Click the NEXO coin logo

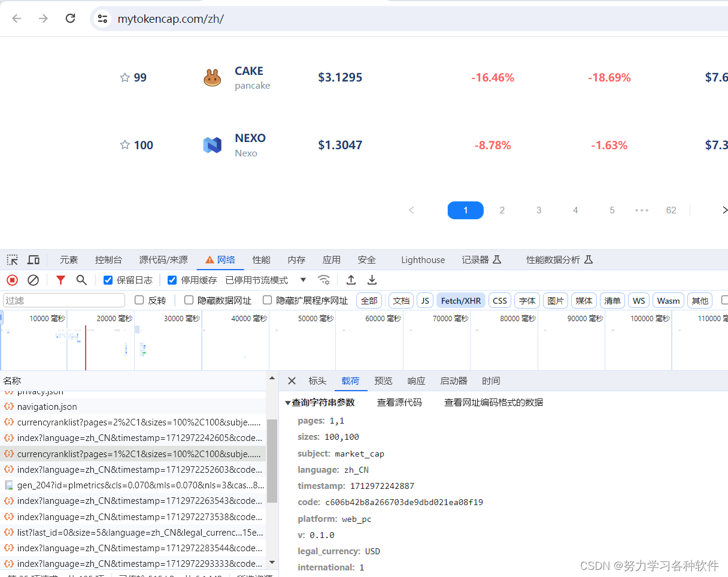pos(212,145)
